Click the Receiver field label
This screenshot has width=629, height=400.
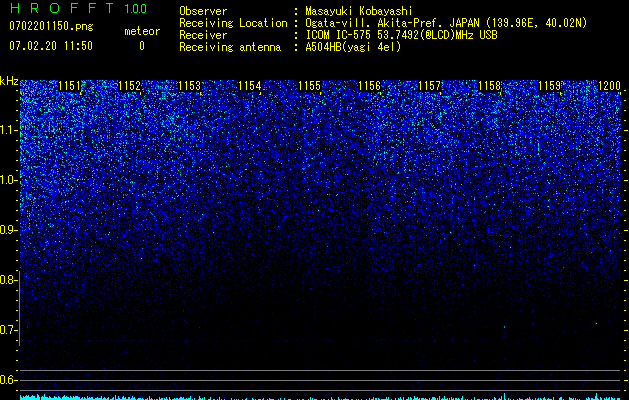pyautogui.click(x=203, y=35)
